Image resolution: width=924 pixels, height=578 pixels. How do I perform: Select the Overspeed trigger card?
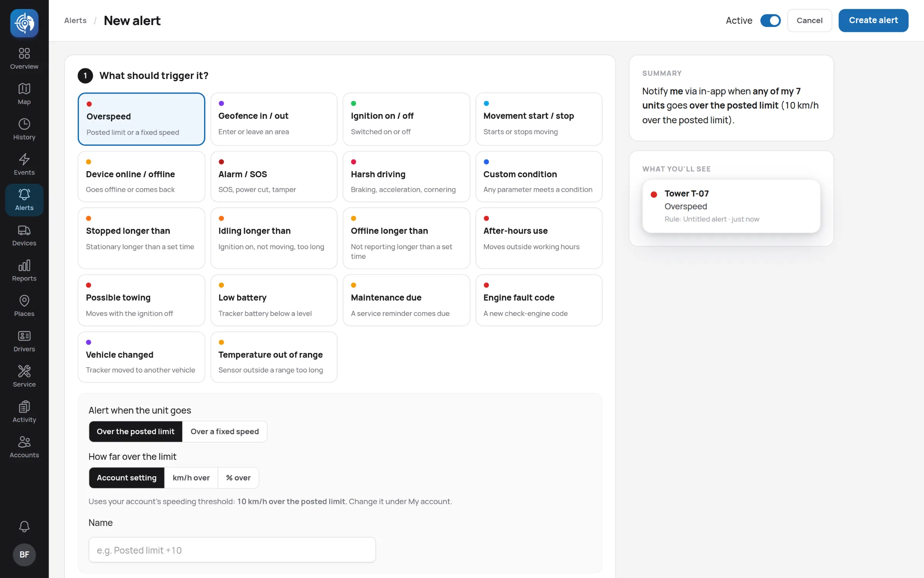(141, 119)
